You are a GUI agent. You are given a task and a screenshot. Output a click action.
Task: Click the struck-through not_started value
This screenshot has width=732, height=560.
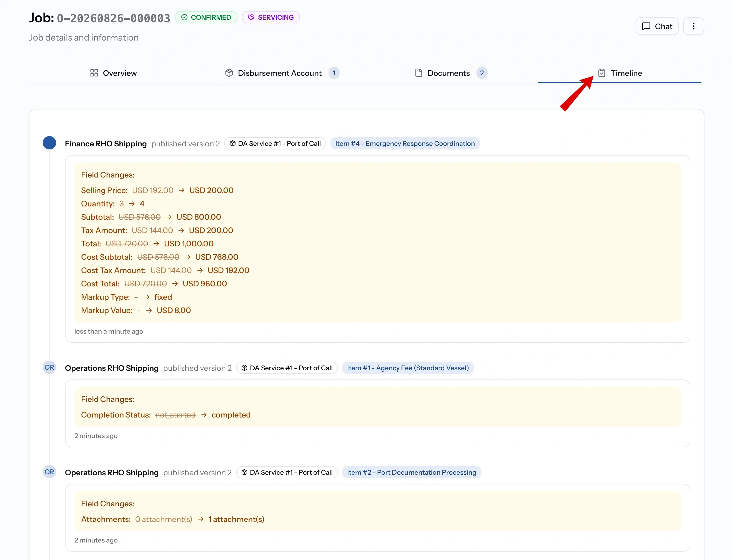(x=175, y=415)
